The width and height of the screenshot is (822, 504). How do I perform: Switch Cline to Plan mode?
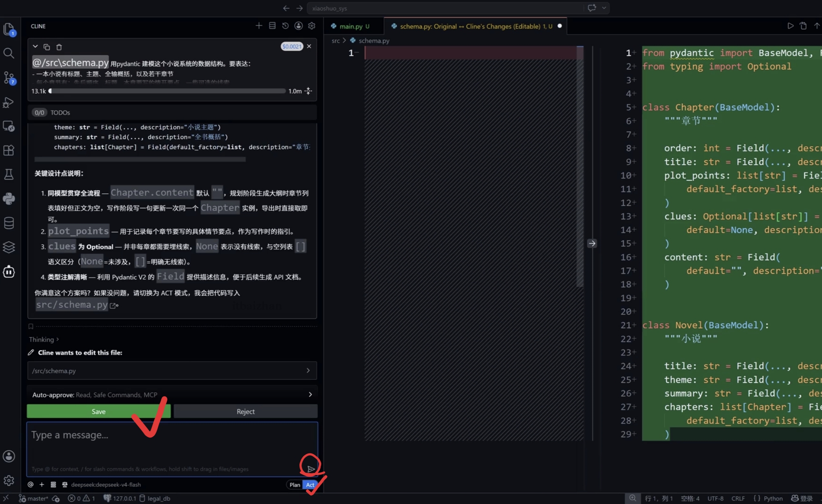click(295, 484)
